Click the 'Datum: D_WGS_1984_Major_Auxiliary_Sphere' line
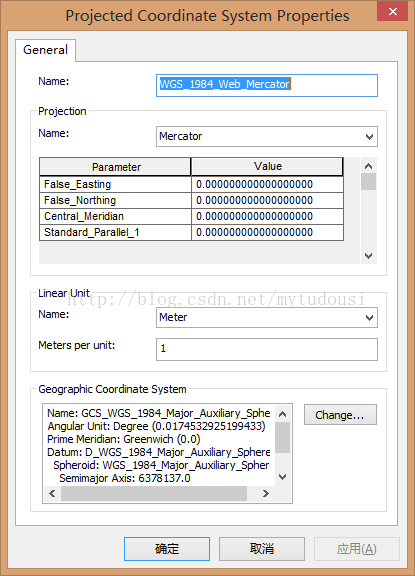Viewport: 415px width, 576px height. pos(159,452)
